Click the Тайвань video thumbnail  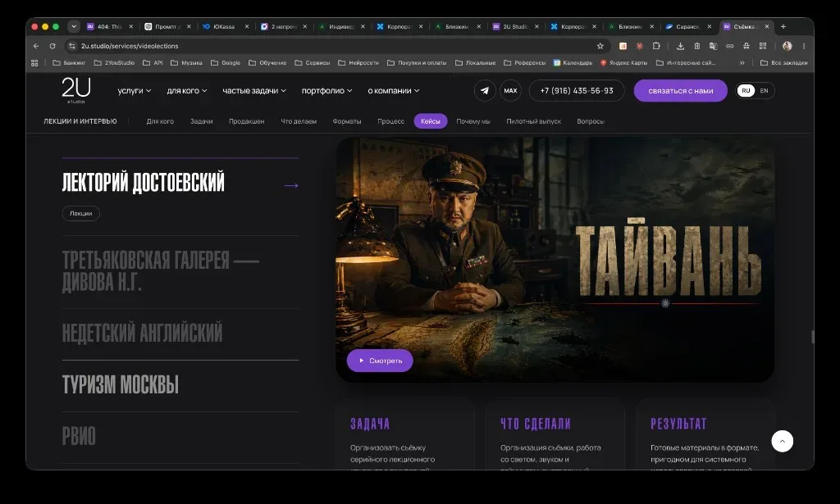[x=555, y=260]
